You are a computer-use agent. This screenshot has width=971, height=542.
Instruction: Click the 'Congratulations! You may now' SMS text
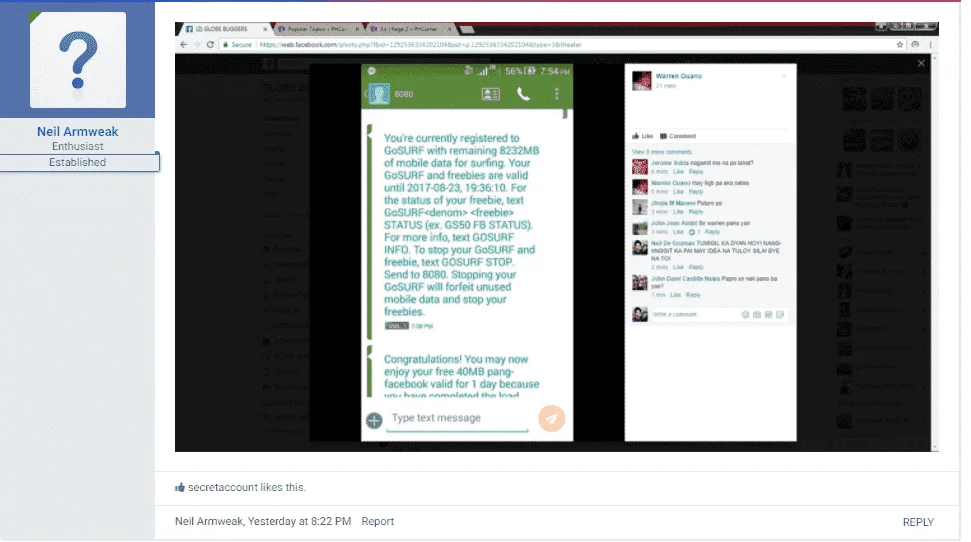(x=456, y=359)
